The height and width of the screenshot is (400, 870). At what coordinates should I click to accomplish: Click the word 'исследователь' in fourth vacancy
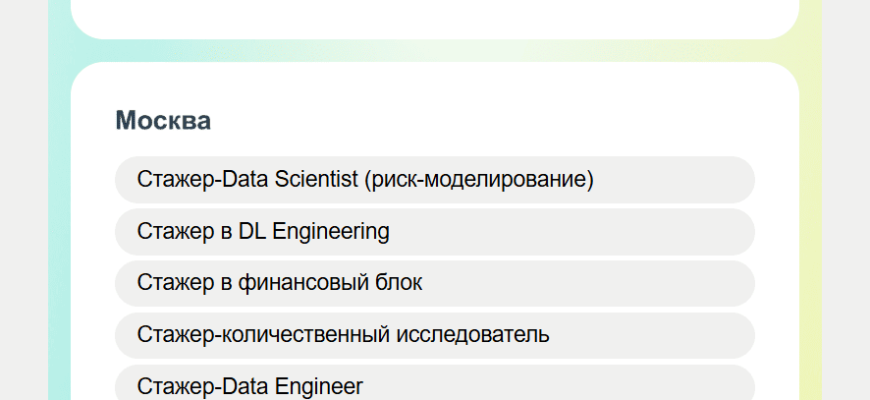coord(484,336)
